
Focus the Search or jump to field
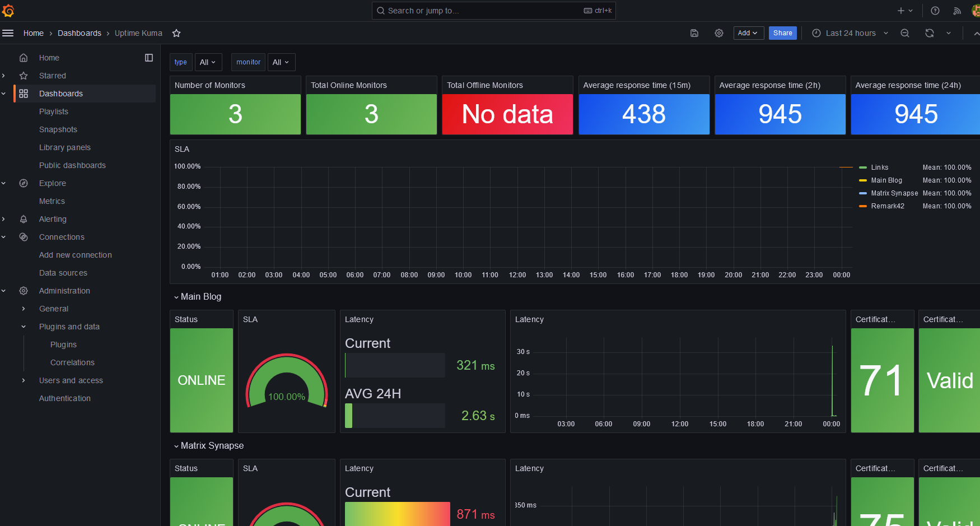point(493,11)
